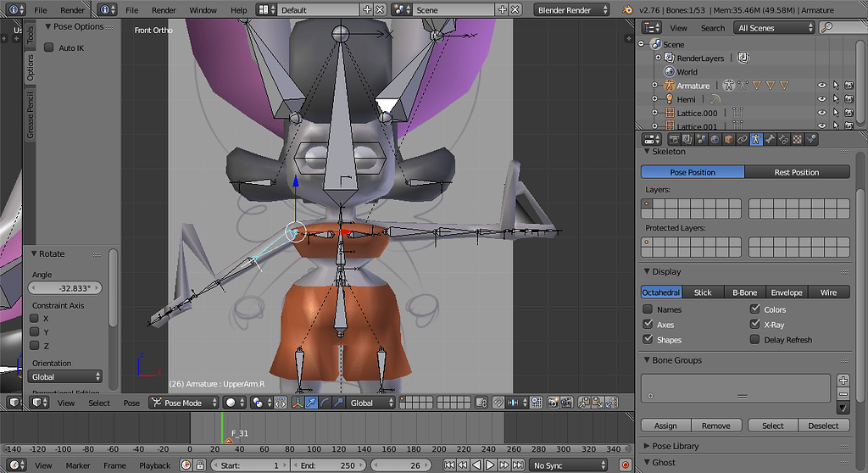868x473 pixels.
Task: Open the Playback menu in timeline
Action: tap(155, 465)
